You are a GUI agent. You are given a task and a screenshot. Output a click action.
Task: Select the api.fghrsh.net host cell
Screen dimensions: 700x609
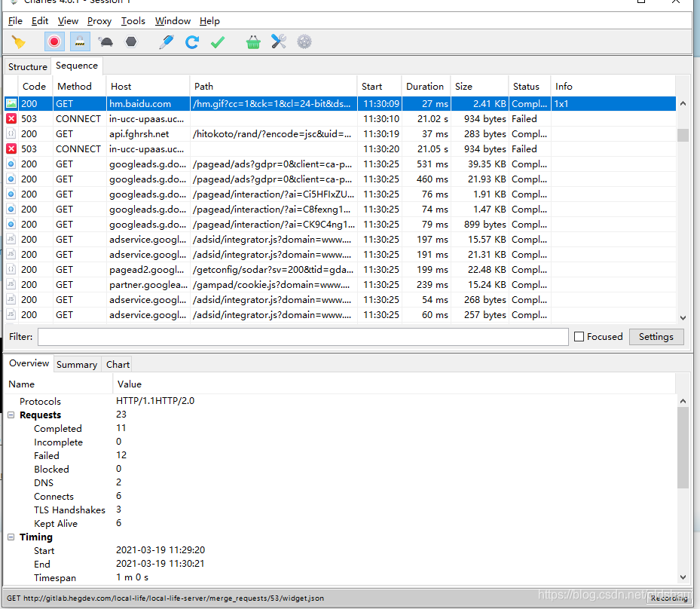point(148,134)
